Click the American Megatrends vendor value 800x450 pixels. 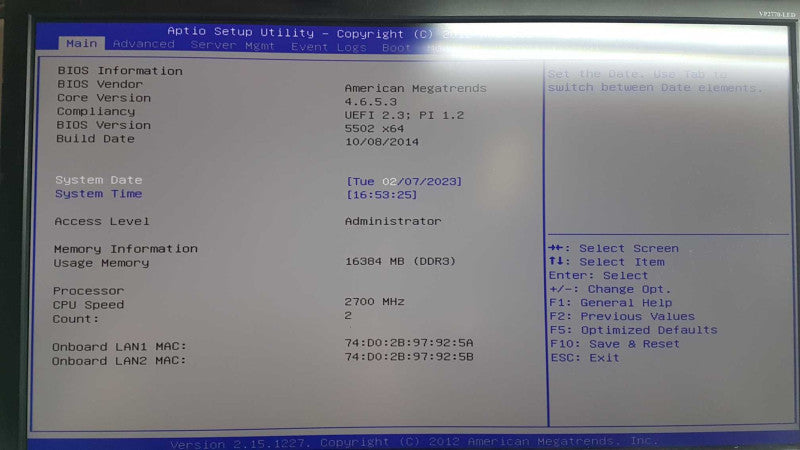(x=415, y=88)
